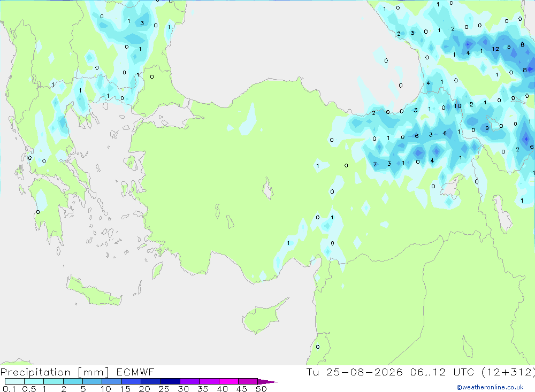Click the '25' legend scale label
The width and height of the screenshot is (535, 392).
coord(164,389)
